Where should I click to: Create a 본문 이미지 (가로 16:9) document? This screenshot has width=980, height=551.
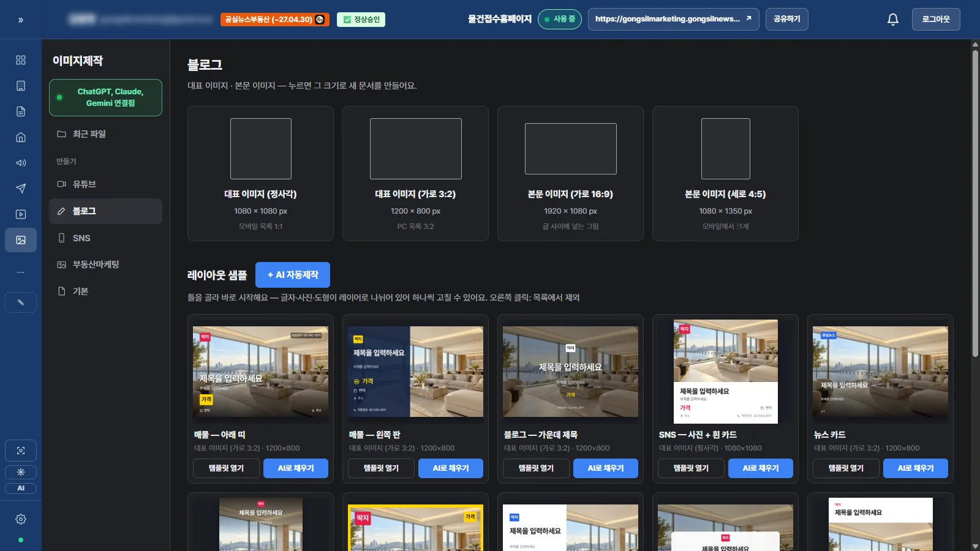click(x=570, y=174)
